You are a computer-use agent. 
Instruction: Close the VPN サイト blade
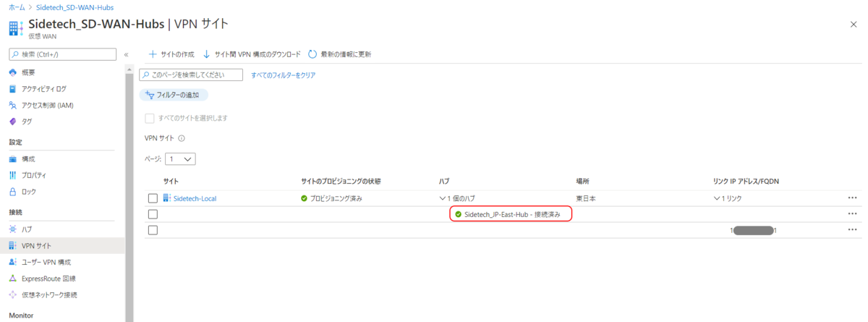[x=854, y=25]
